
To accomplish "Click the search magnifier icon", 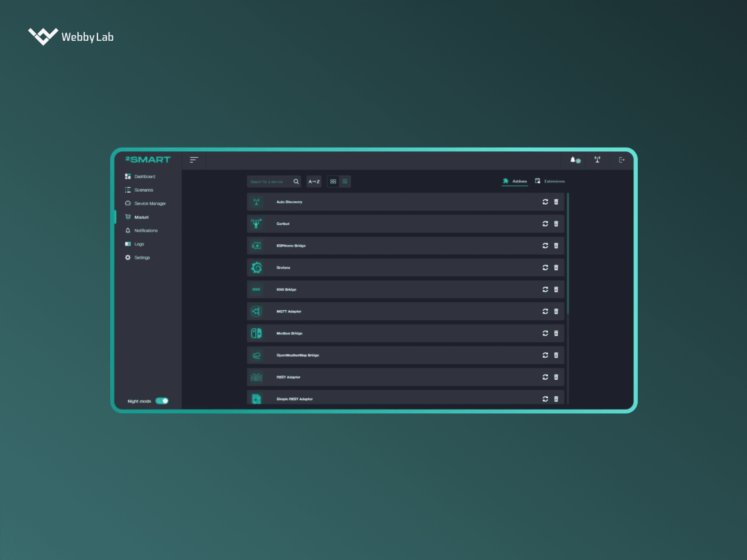I will [296, 182].
